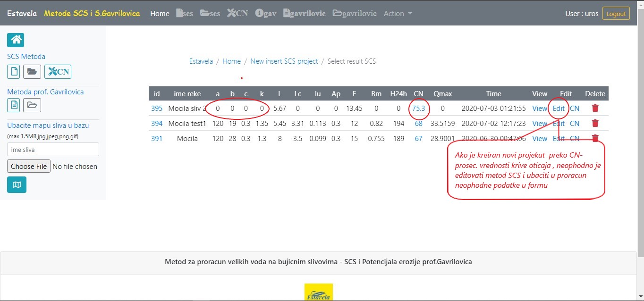Open Gavrilovic projects folder icon in sidebar
This screenshot has height=301, width=644.
[32, 105]
